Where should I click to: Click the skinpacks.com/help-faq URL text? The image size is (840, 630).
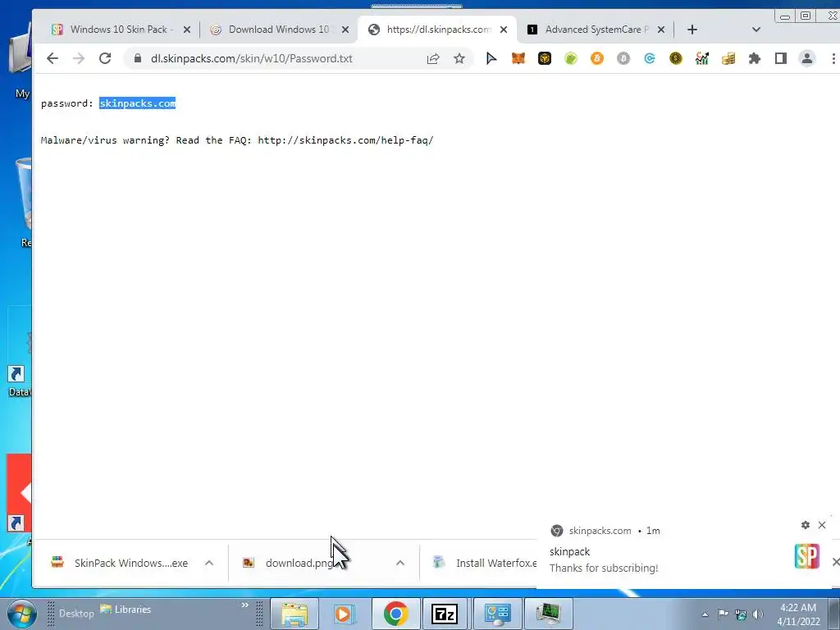pos(345,140)
